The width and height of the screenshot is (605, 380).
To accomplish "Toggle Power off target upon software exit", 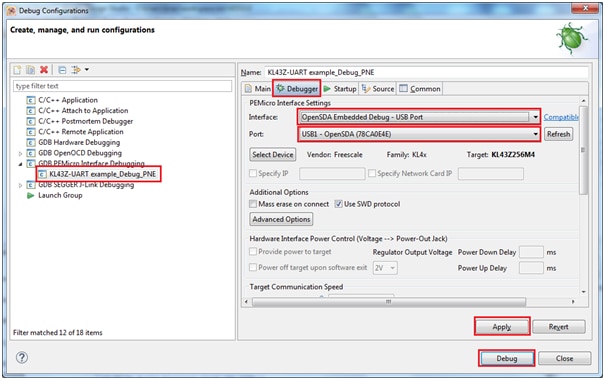I will point(253,267).
